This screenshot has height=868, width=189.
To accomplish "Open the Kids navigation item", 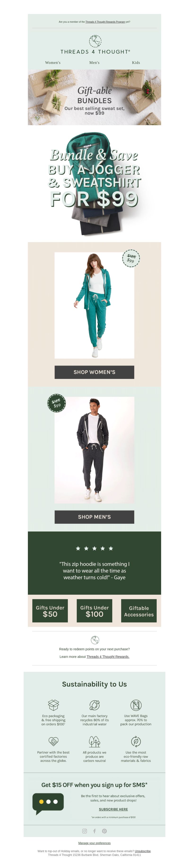I will [136, 63].
